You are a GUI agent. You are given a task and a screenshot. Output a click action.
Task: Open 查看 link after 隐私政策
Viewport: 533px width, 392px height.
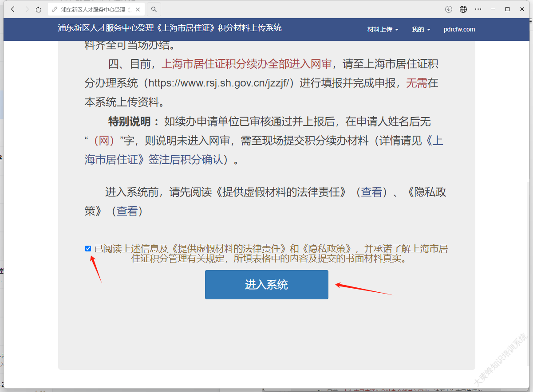pos(127,211)
